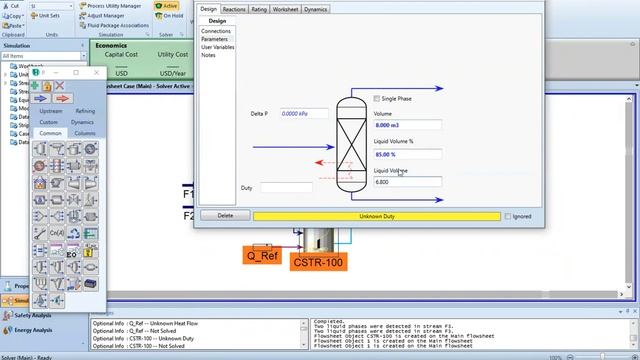
Task: Click the padlock icon in palette toolbar
Action: click(47, 86)
